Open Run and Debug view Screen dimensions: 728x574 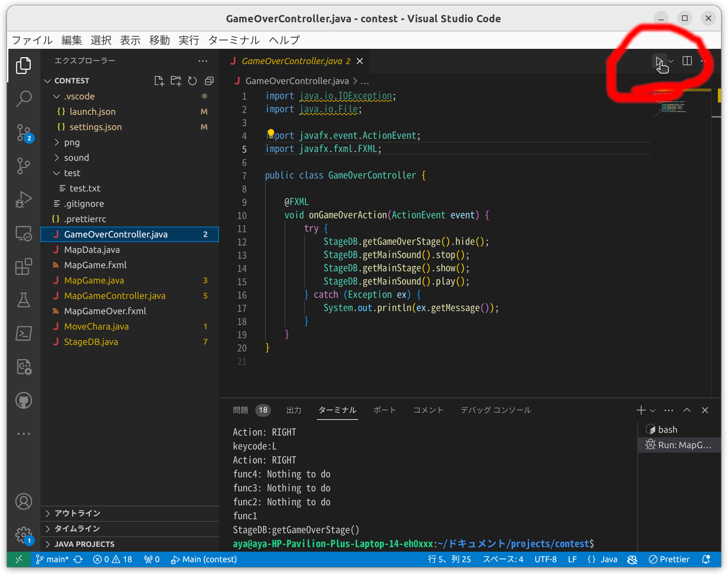click(x=23, y=200)
